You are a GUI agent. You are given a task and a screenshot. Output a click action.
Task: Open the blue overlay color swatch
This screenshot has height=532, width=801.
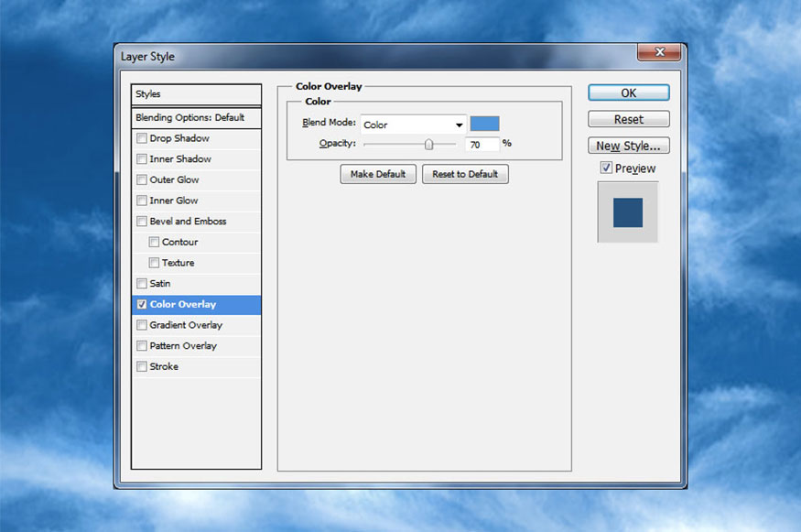coord(484,124)
